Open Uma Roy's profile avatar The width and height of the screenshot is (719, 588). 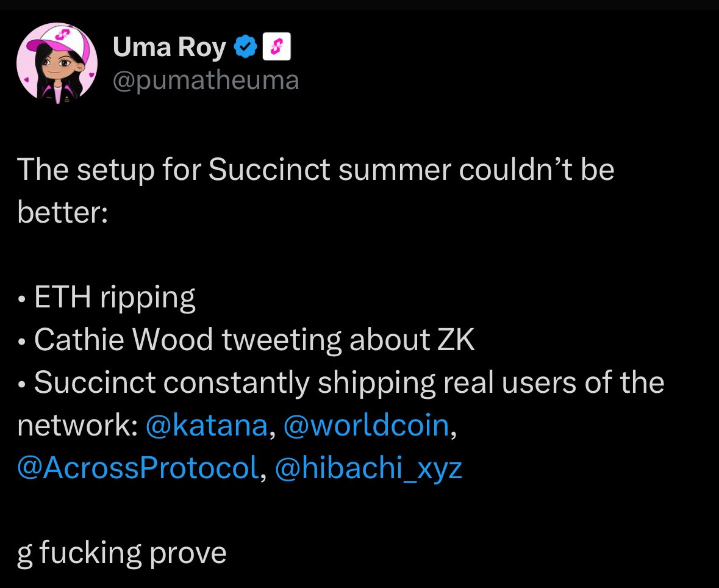57,63
